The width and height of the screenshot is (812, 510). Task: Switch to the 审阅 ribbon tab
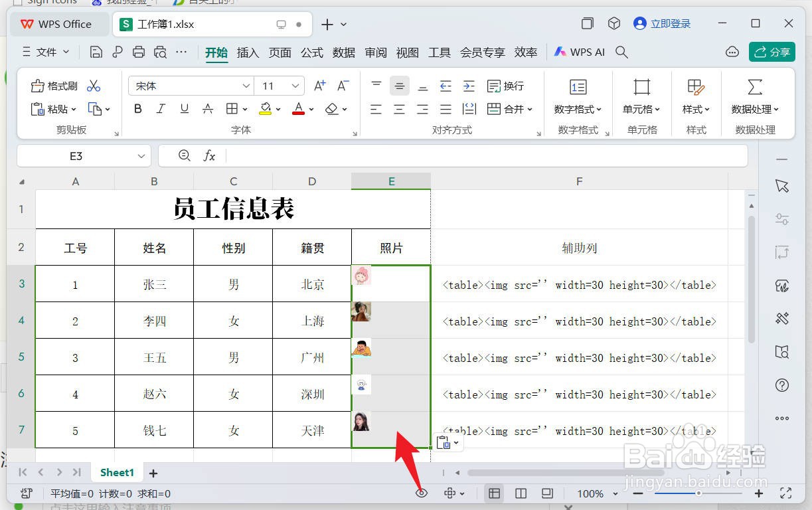[x=376, y=52]
